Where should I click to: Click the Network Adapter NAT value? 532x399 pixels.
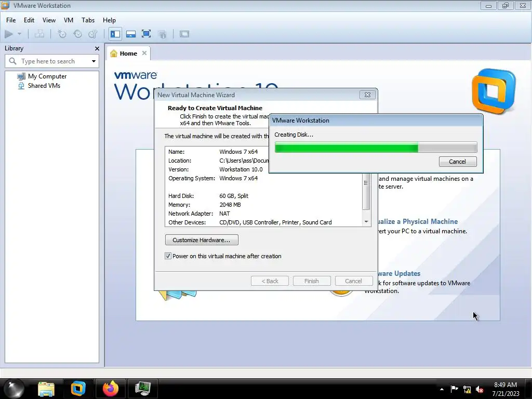[x=224, y=214]
